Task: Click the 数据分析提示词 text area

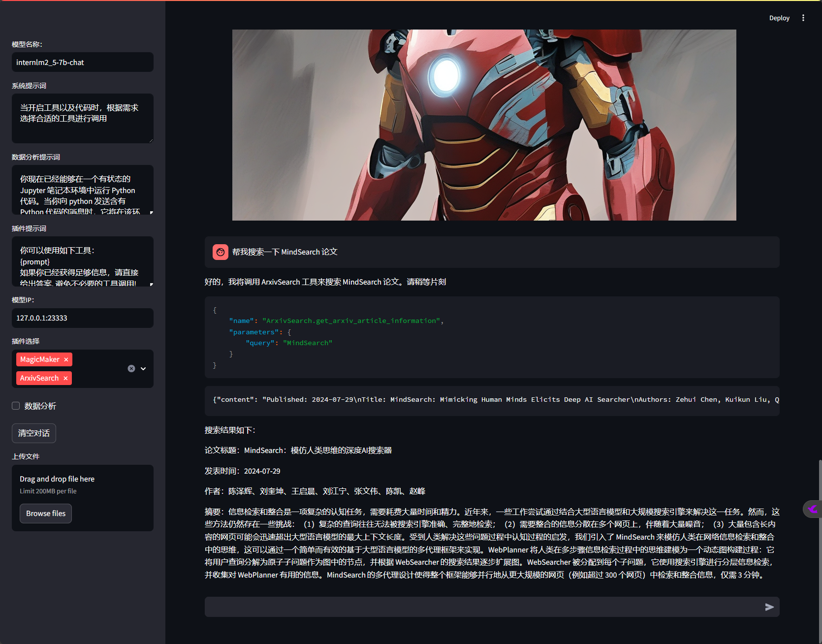Action: (x=83, y=190)
